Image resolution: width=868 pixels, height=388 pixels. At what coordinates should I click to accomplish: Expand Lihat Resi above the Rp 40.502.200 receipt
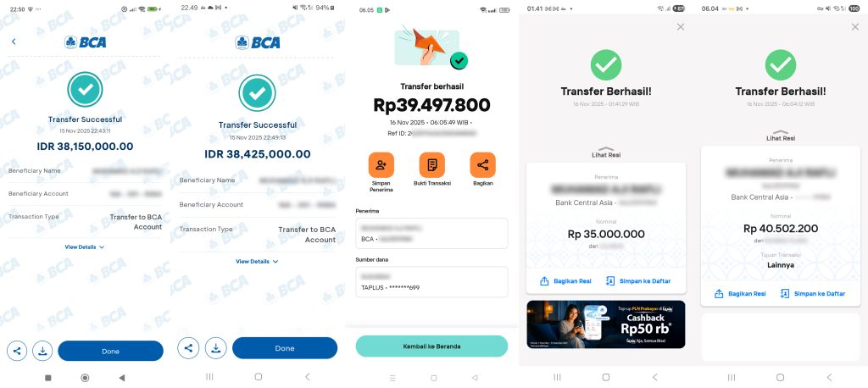tap(781, 135)
